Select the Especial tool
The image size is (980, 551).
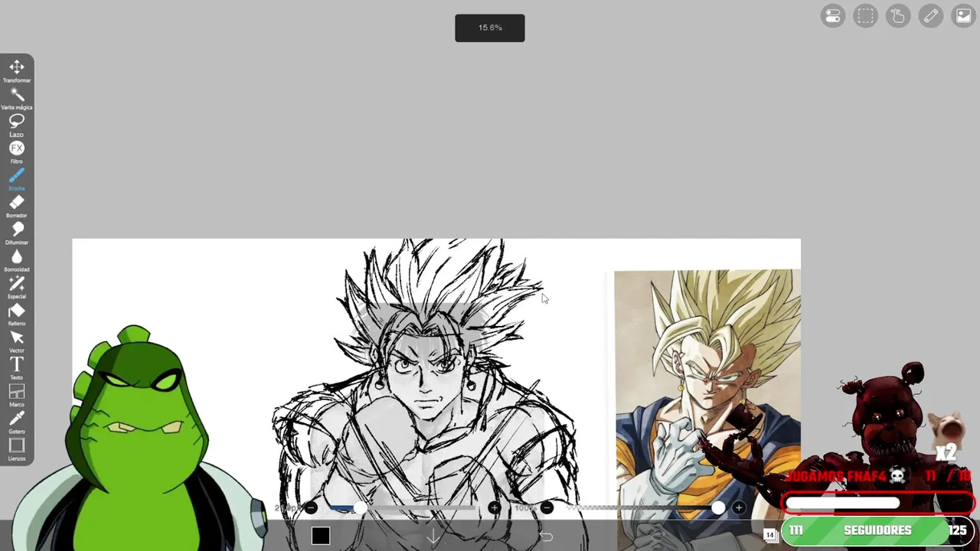point(17,288)
